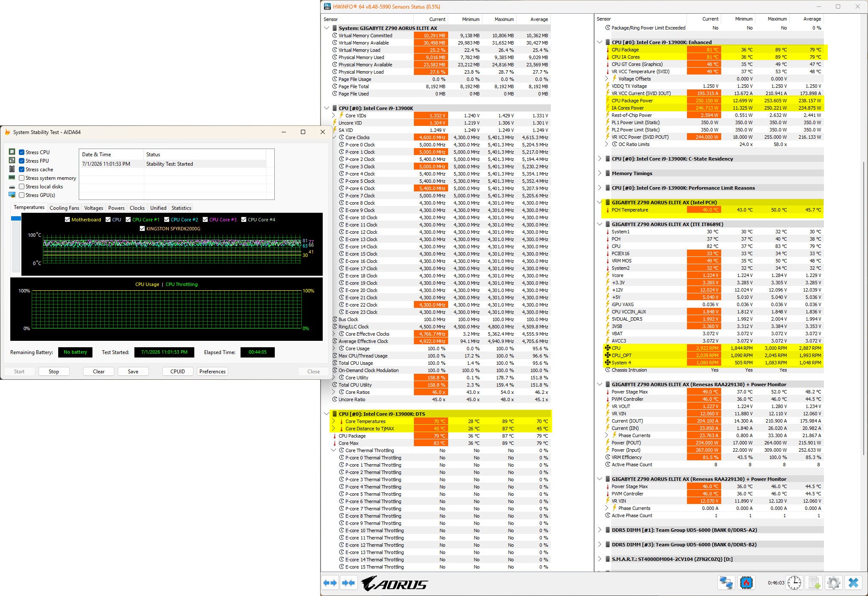Expand the S.M.A.R.T. ST4000DM004 section
Viewport: 868px width, 596px height.
(600, 559)
